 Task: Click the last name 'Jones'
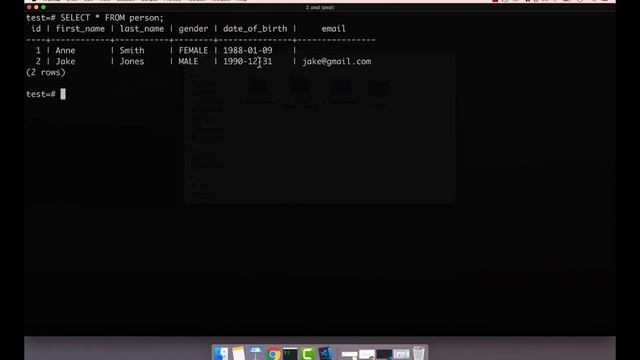click(132, 62)
